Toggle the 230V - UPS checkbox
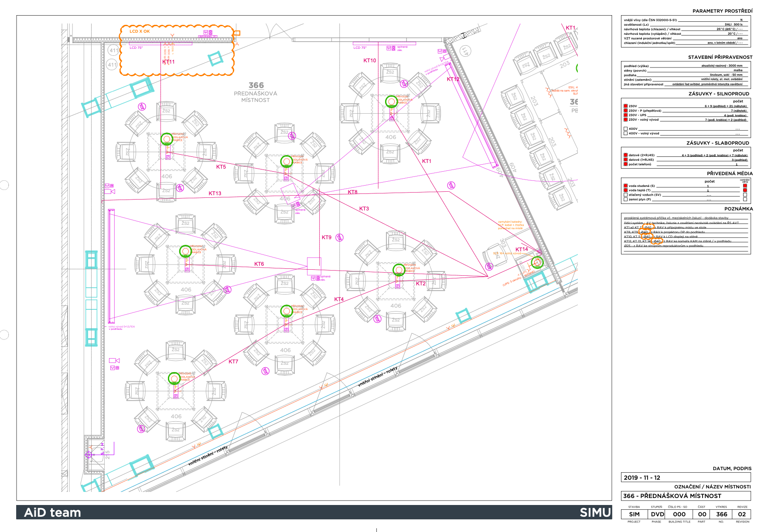 point(625,115)
